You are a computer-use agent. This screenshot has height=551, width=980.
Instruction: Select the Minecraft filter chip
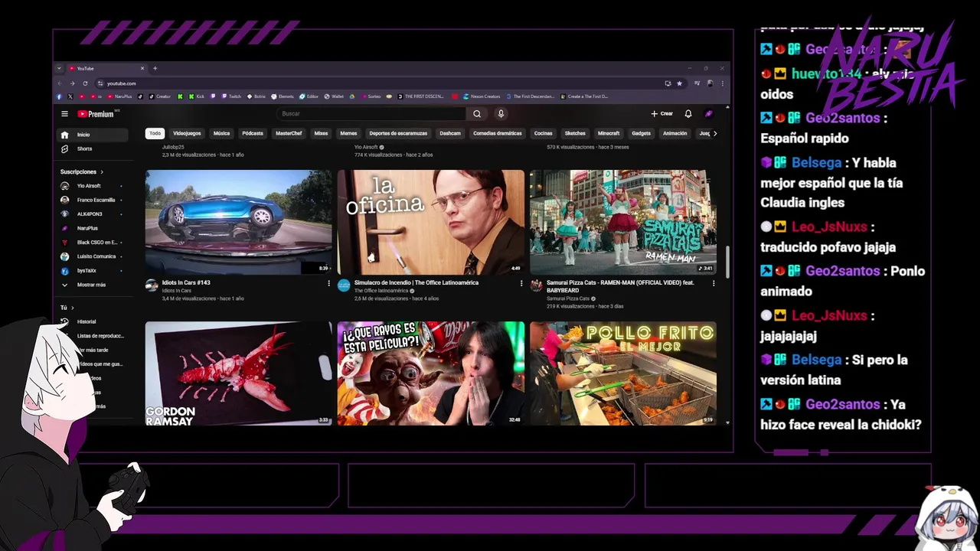coord(609,133)
